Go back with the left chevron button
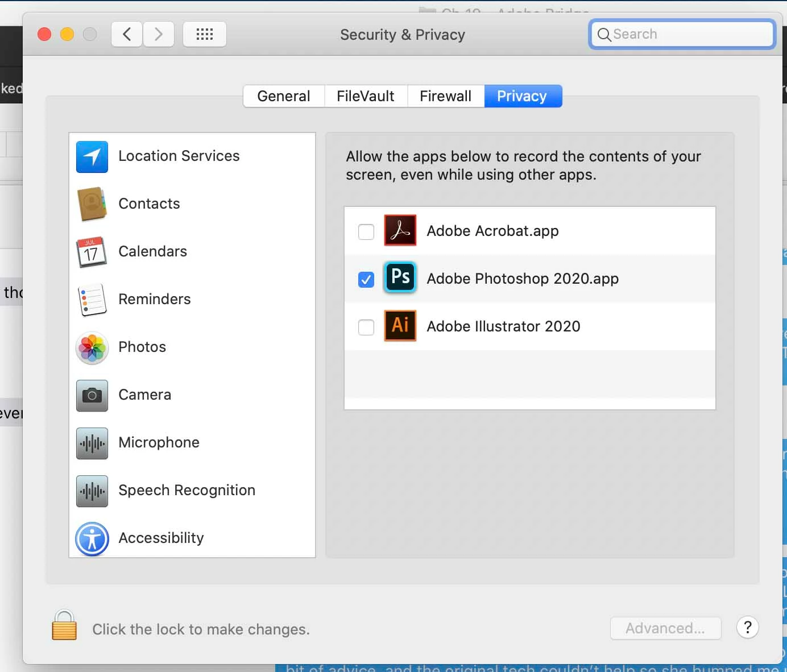 point(127,34)
